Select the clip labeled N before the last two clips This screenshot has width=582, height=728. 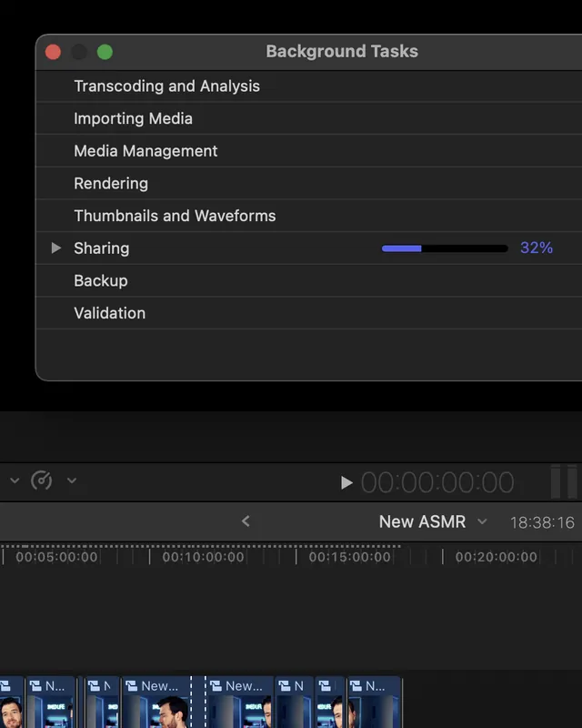tap(295, 702)
